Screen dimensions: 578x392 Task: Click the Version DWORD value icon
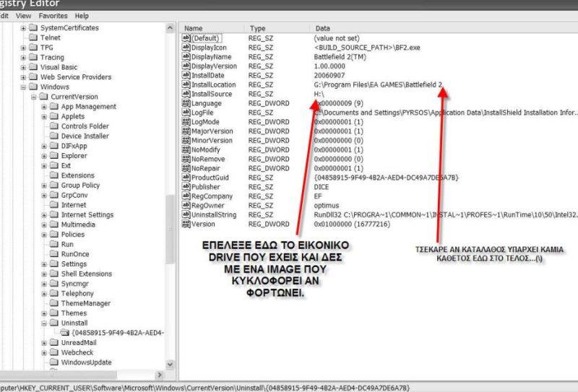(186, 224)
